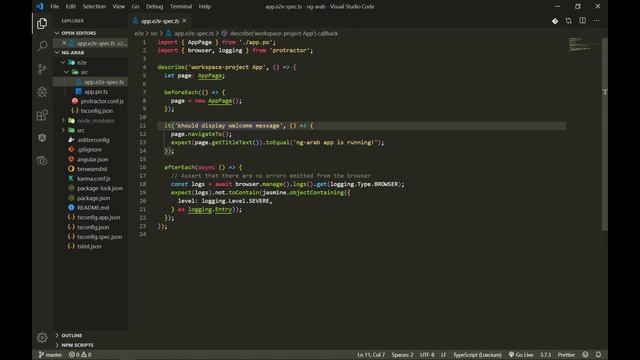Open README.md file
This screenshot has height=360, width=640.
(93, 208)
